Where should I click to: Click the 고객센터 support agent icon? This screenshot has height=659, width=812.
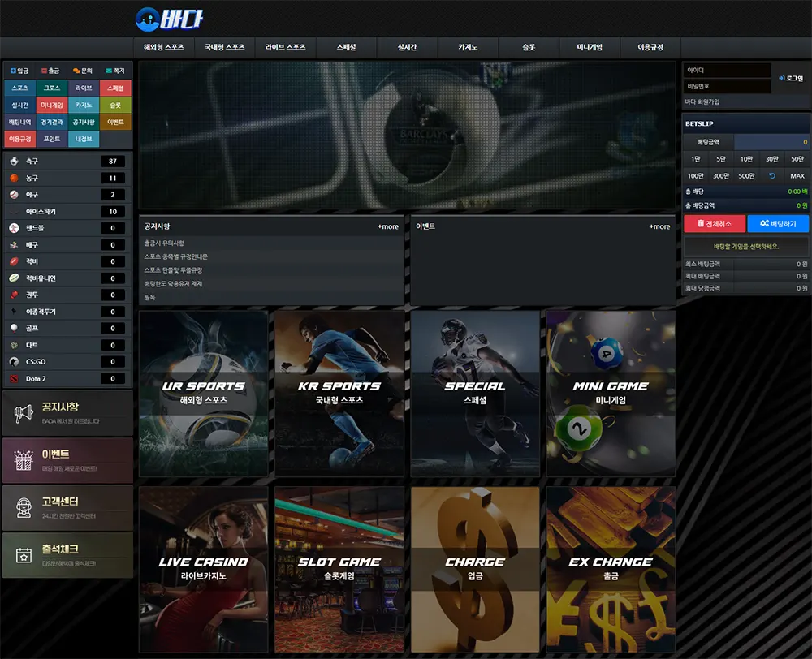(x=24, y=508)
